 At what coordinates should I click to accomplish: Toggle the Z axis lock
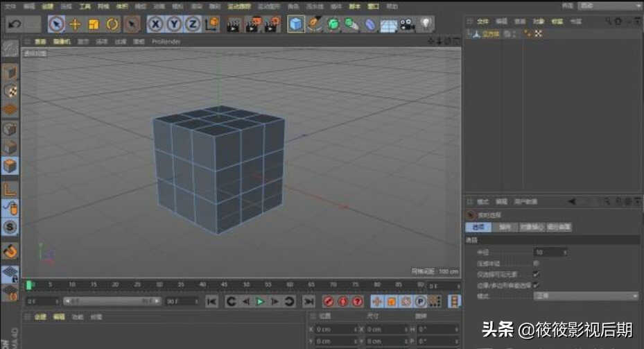193,24
